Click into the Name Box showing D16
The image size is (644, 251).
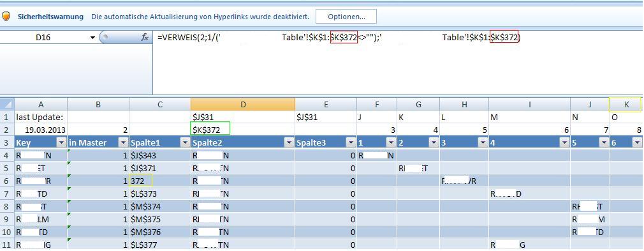(43, 38)
